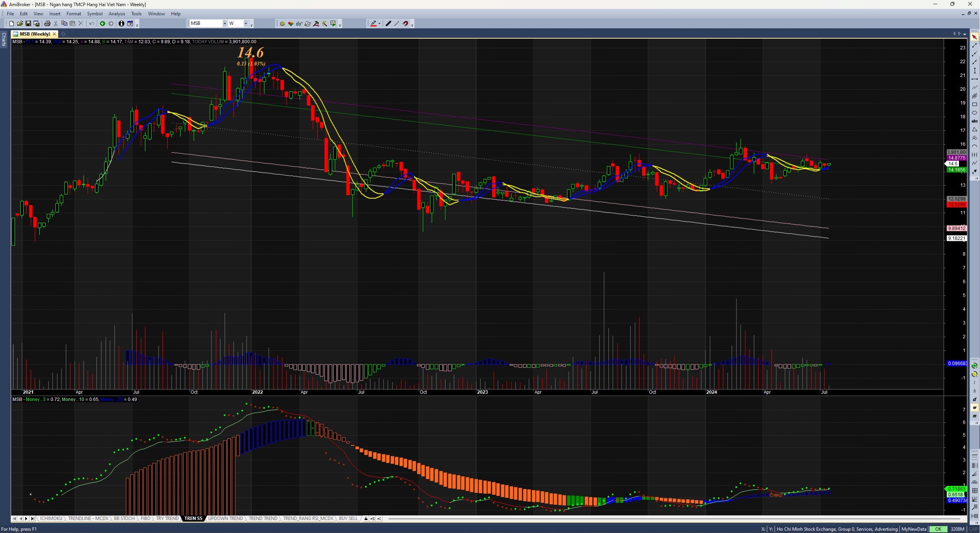
Task: Select the Parallel lines tool
Action: [x=974, y=87]
